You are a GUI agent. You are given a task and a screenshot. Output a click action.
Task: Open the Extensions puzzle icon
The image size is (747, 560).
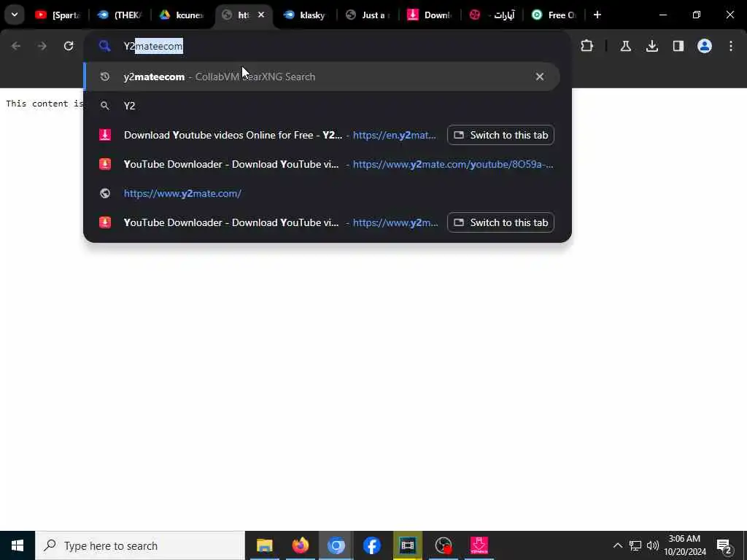pos(587,46)
